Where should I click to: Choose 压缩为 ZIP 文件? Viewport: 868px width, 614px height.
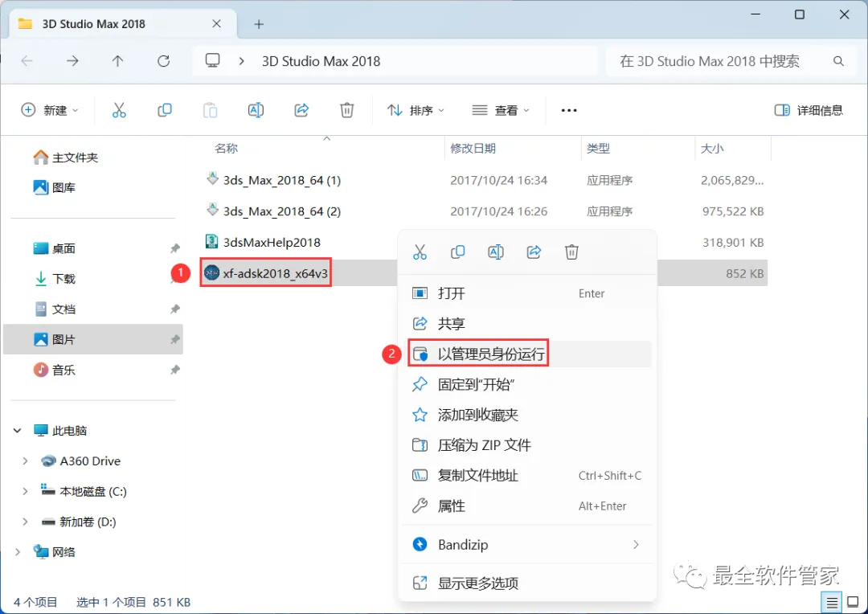[x=526, y=445]
